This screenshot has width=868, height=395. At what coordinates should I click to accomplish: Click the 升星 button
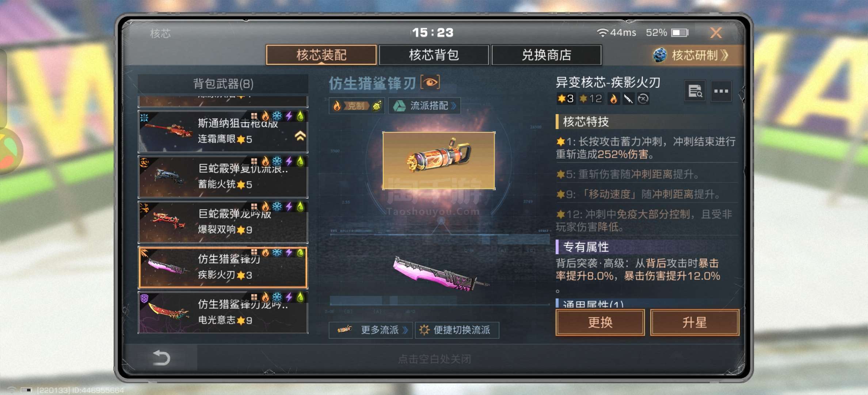[x=694, y=323]
